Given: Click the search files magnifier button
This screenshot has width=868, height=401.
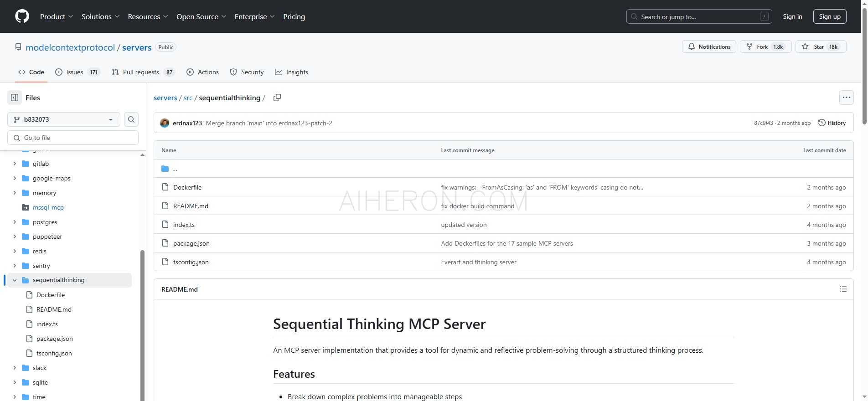Looking at the screenshot, I should (x=131, y=119).
